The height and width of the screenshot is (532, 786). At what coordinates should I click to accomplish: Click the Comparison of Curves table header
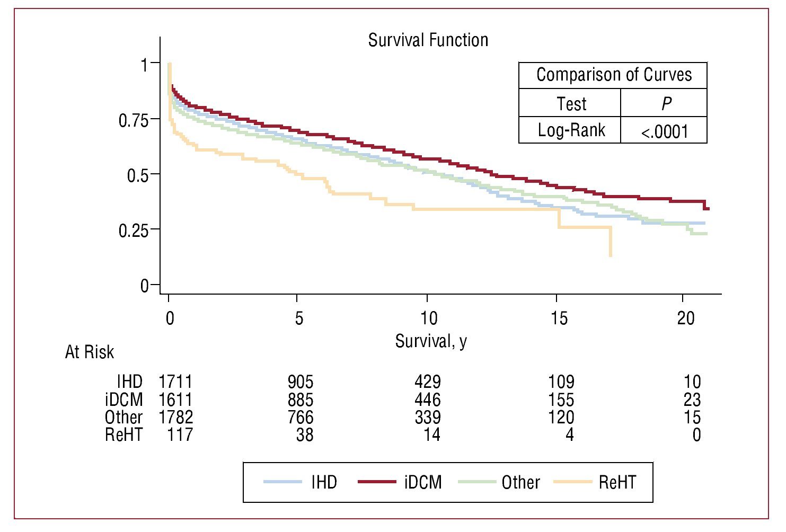tap(614, 75)
